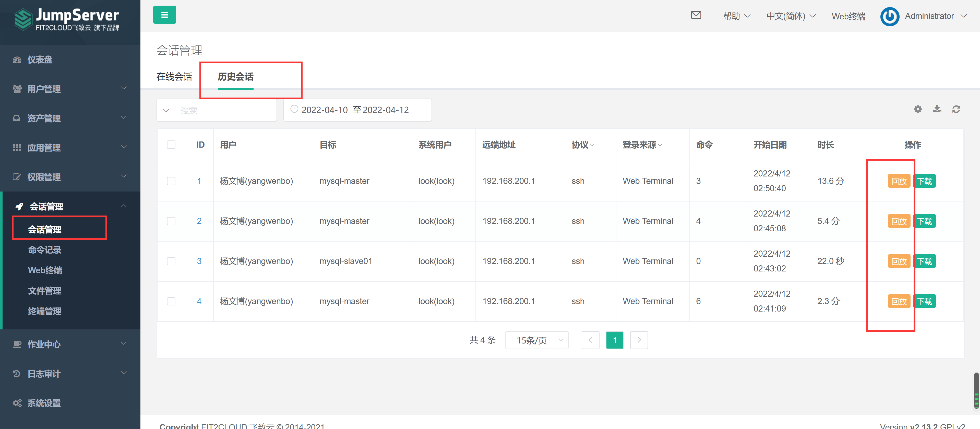The width and height of the screenshot is (980, 429).
Task: Open the Administrator account dropdown arrow
Action: (964, 16)
